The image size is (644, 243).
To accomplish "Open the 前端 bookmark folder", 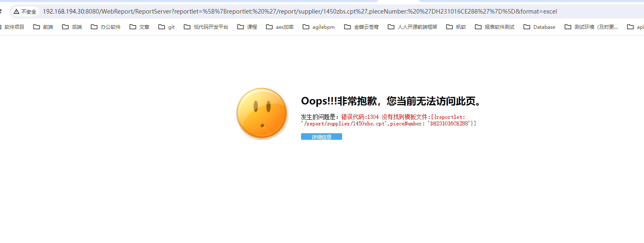I will coord(43,27).
